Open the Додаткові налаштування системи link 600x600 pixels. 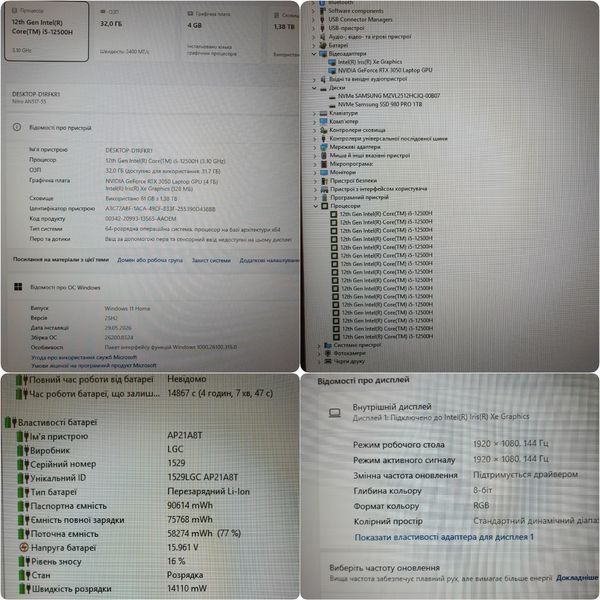(x=269, y=261)
